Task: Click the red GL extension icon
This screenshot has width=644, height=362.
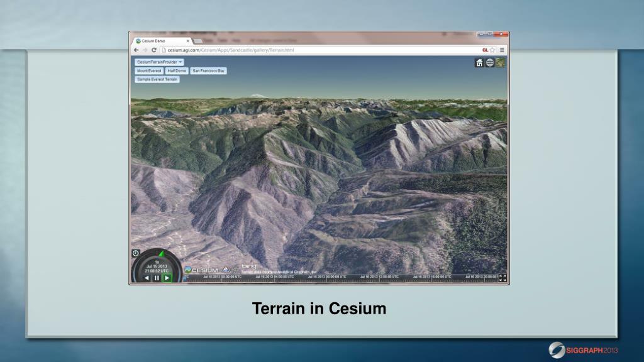Action: (x=485, y=50)
